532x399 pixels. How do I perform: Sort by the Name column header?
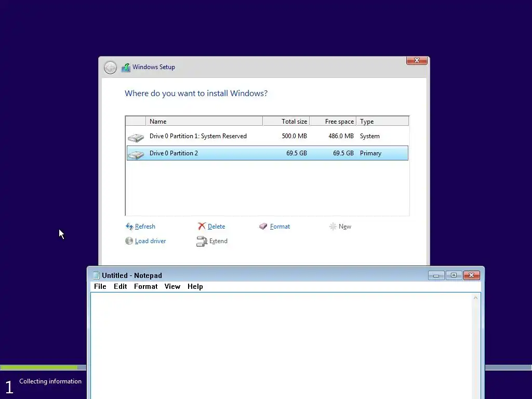pyautogui.click(x=204, y=121)
